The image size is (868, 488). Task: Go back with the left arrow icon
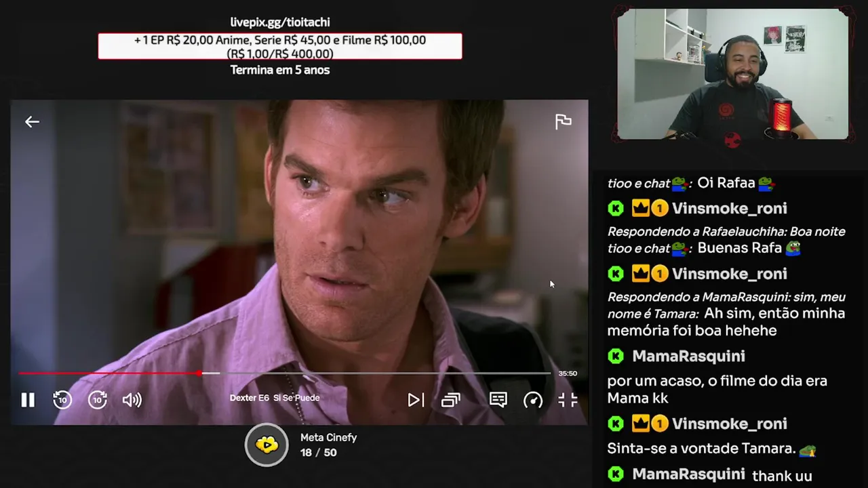pyautogui.click(x=32, y=122)
